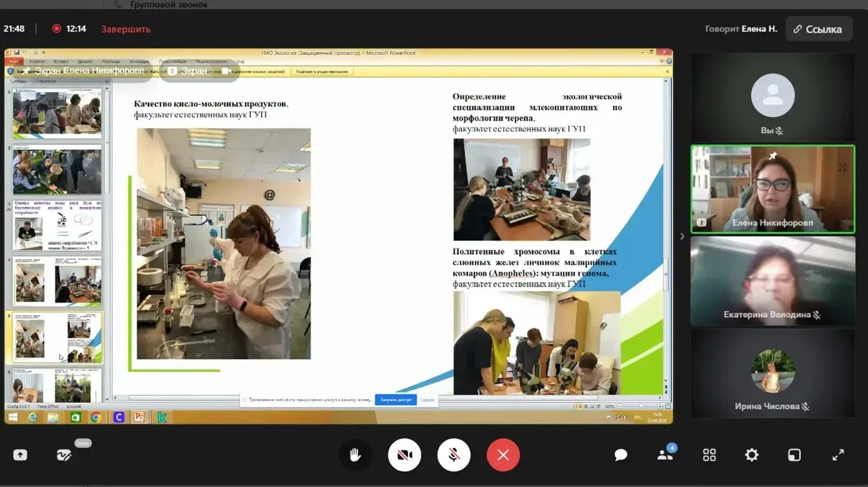This screenshot has width=868, height=487.
Task: Close the protected view message bar
Action: point(667,71)
